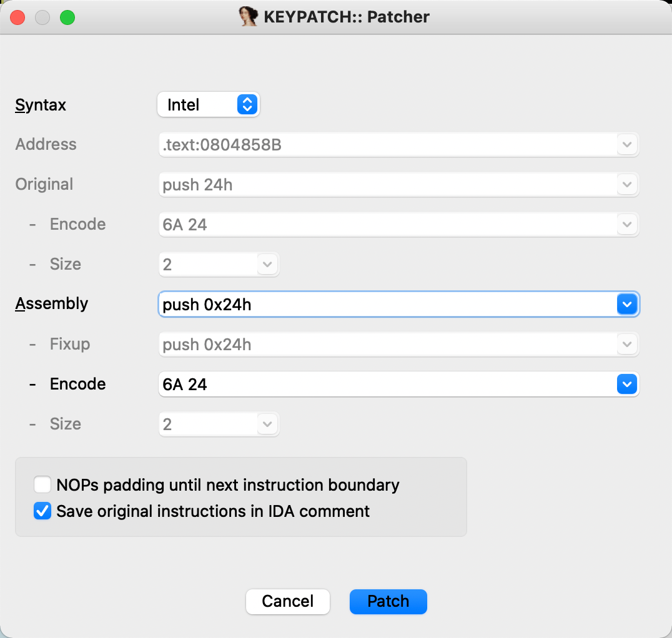
Task: Expand the Address field dropdown arrow
Action: [x=627, y=144]
